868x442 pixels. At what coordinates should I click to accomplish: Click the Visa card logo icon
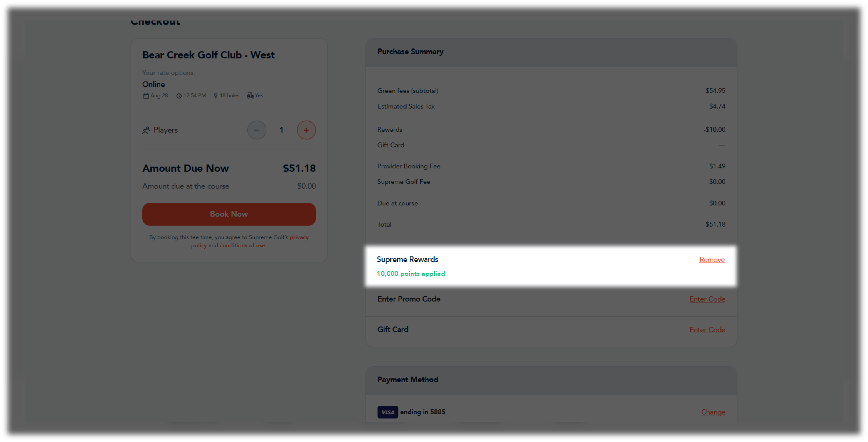[x=387, y=412]
